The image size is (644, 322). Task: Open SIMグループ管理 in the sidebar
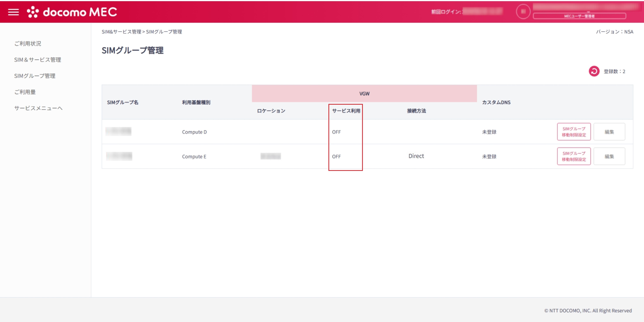point(35,76)
